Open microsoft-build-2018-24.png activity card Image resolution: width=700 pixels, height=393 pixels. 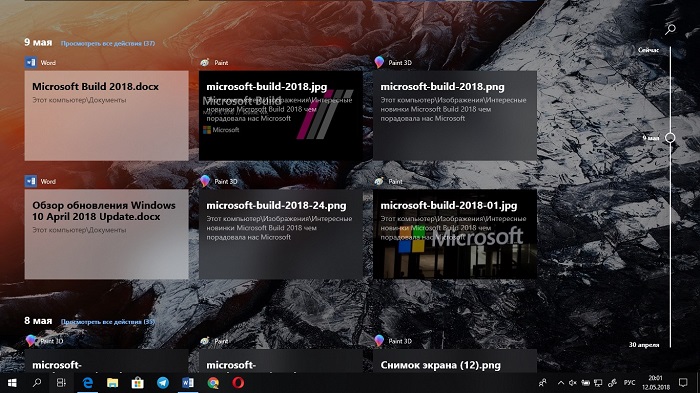[280, 234]
